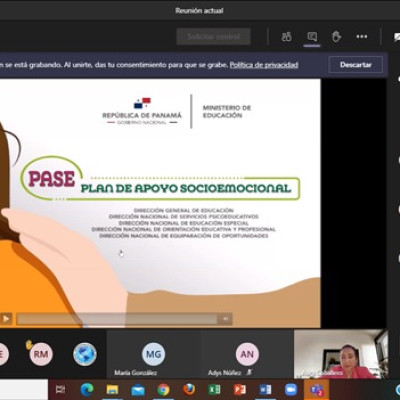Open the Política de privacidad link
Image resolution: width=400 pixels, height=400 pixels.
264,65
